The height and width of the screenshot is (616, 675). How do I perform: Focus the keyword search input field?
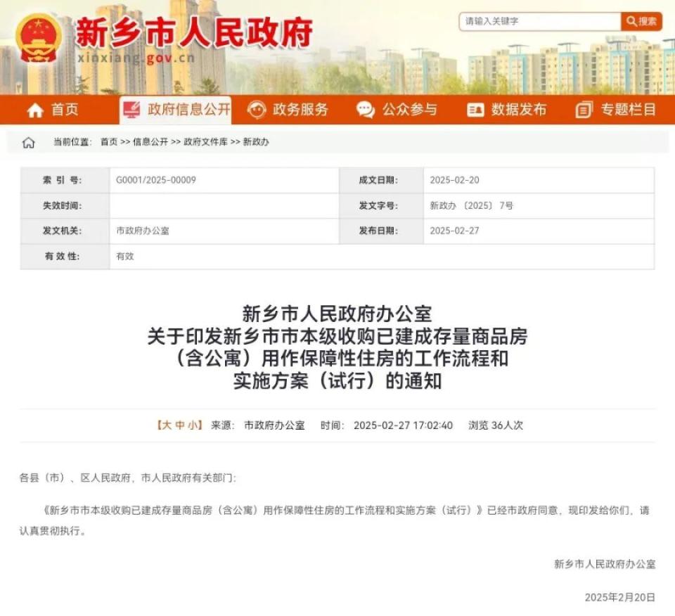click(x=540, y=21)
